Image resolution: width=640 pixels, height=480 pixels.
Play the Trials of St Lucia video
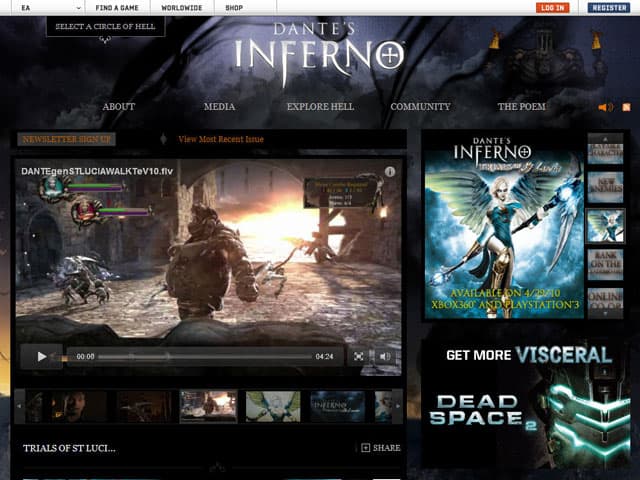coord(41,356)
